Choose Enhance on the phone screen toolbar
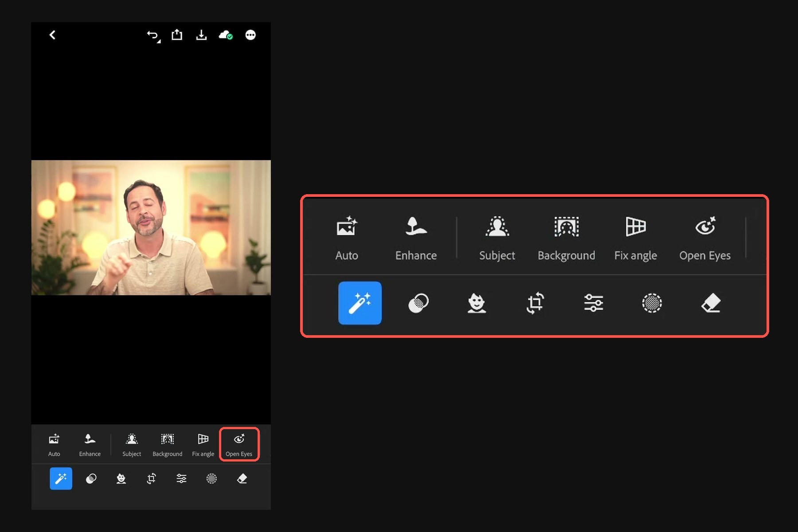Image resolution: width=798 pixels, height=532 pixels. (90, 445)
